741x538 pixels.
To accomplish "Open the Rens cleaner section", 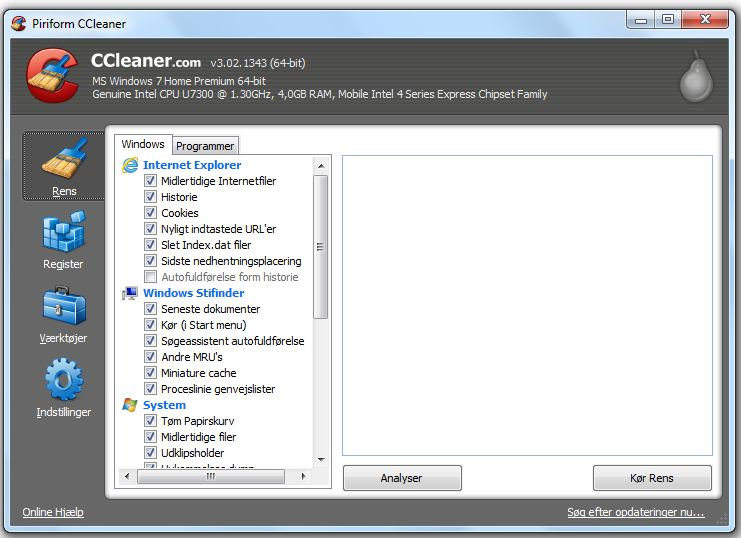I will coord(64,166).
